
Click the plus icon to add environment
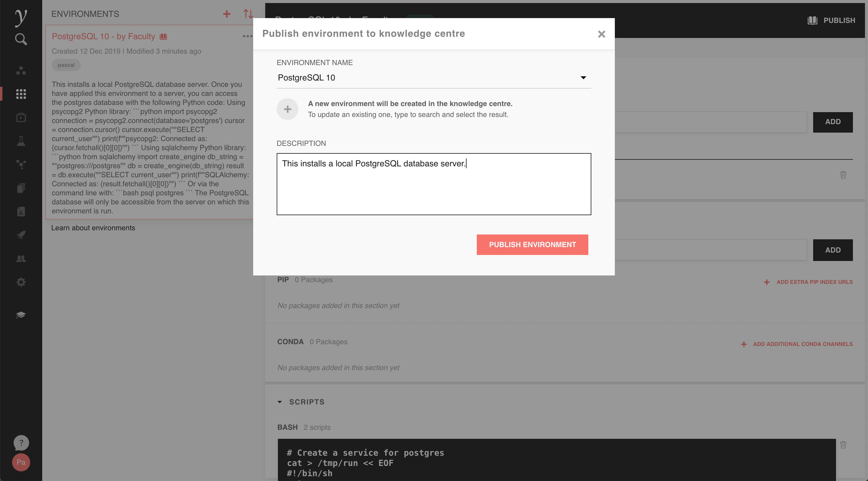227,14
